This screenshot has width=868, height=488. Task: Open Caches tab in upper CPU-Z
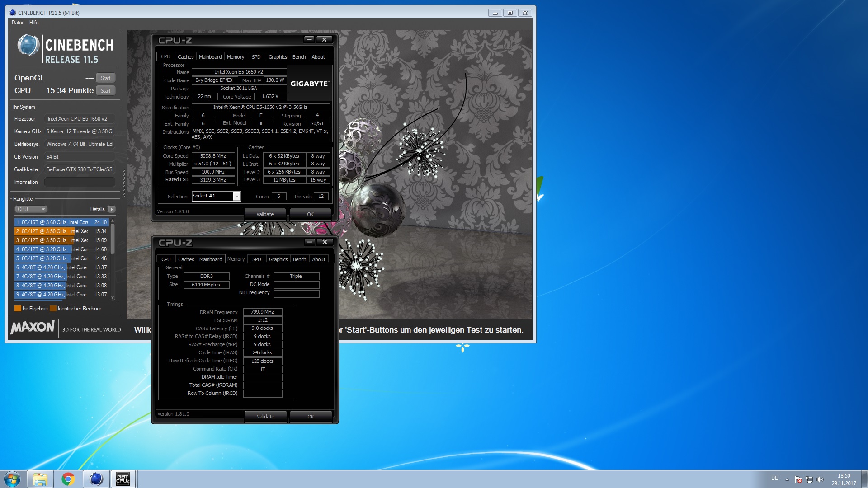click(x=185, y=57)
